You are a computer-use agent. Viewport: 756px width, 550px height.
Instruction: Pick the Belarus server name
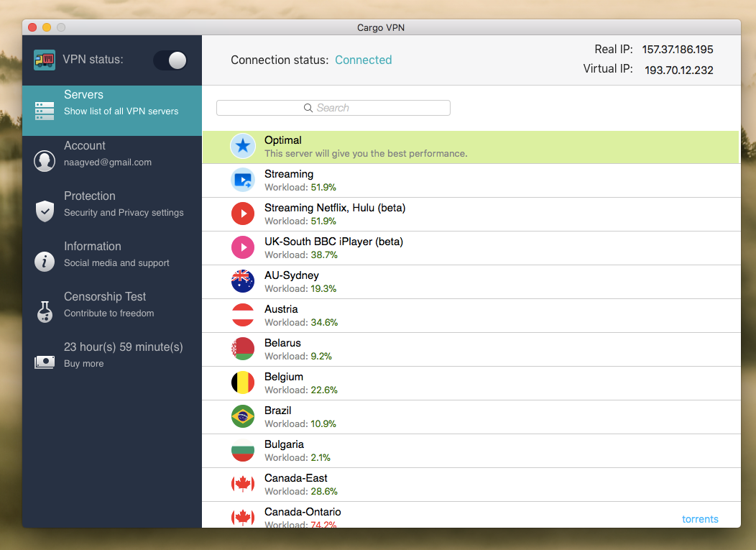point(282,342)
